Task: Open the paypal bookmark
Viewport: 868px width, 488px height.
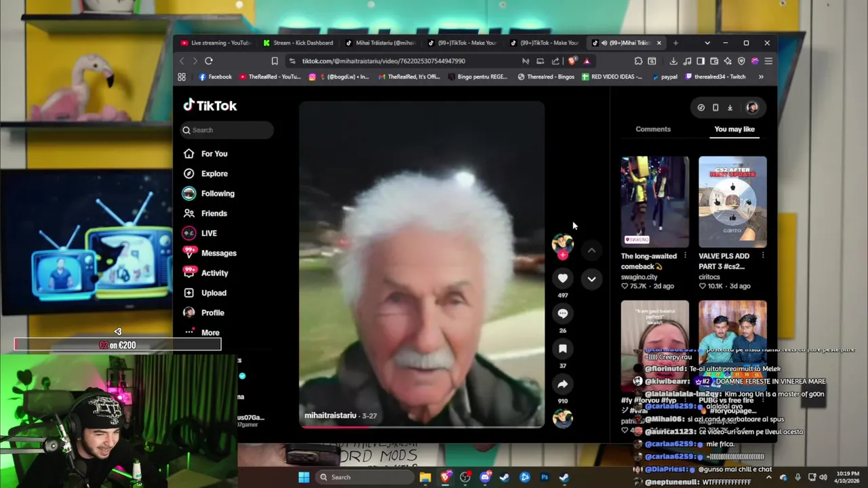Action: pyautogui.click(x=665, y=77)
